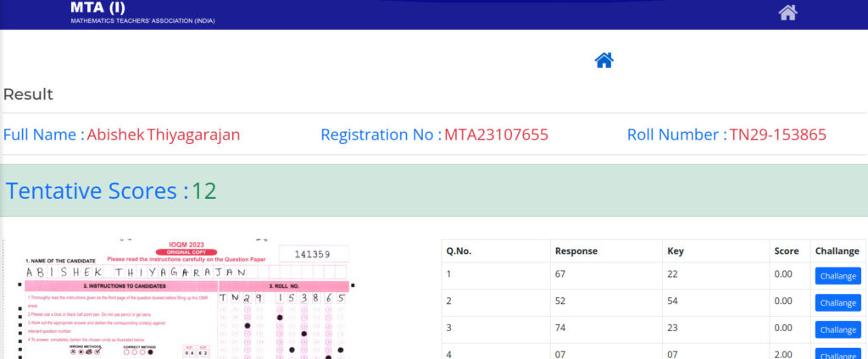Click the Result heading

coord(28,95)
